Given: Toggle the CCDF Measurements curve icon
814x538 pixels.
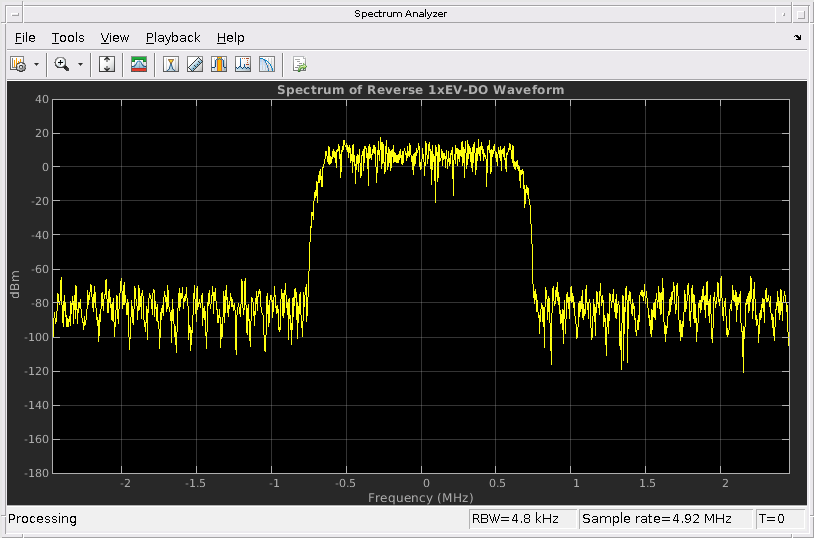Looking at the screenshot, I should coord(267,65).
